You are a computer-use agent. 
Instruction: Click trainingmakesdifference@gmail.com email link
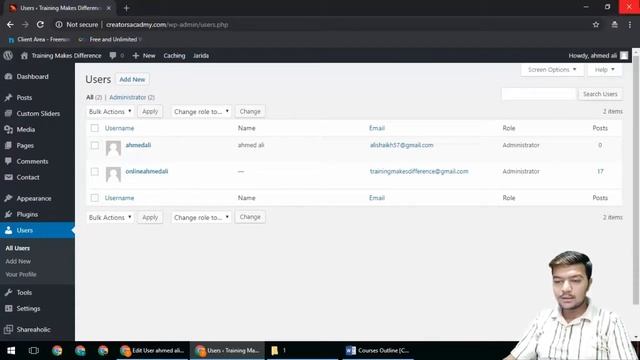click(x=419, y=171)
